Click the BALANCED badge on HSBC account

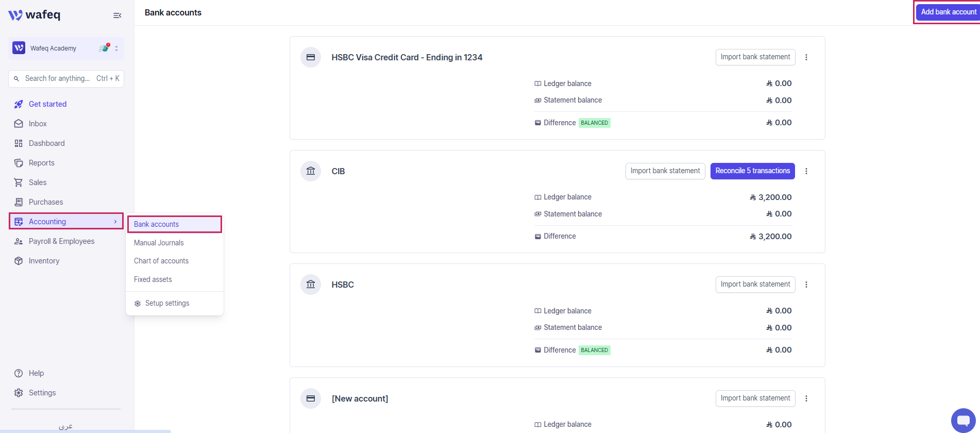pos(595,350)
